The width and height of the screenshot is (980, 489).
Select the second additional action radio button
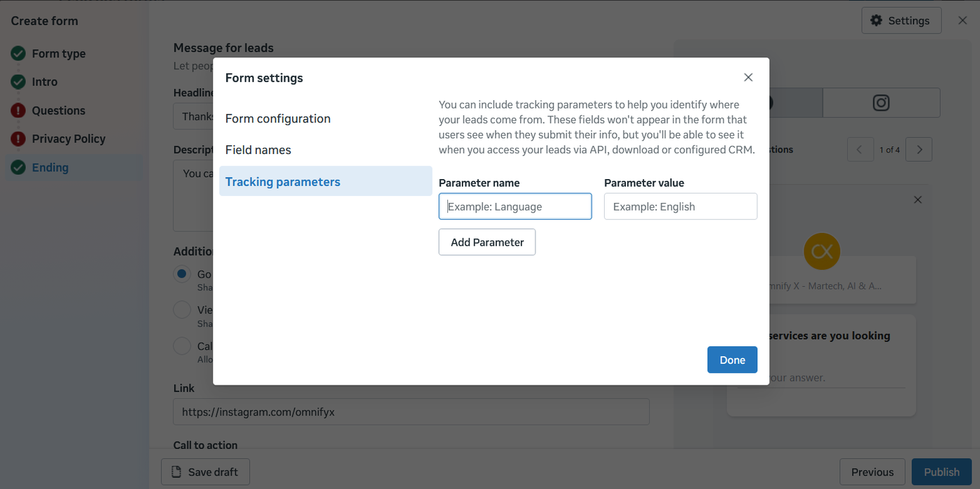[182, 310]
